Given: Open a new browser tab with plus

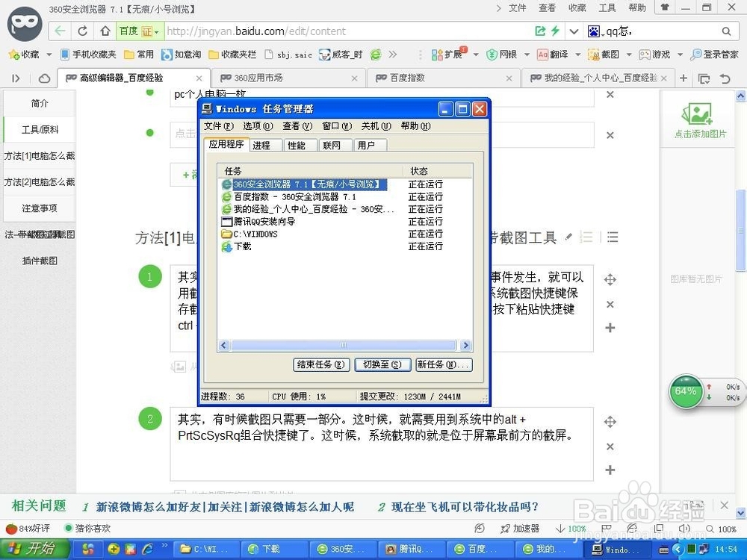Looking at the screenshot, I should 684,78.
